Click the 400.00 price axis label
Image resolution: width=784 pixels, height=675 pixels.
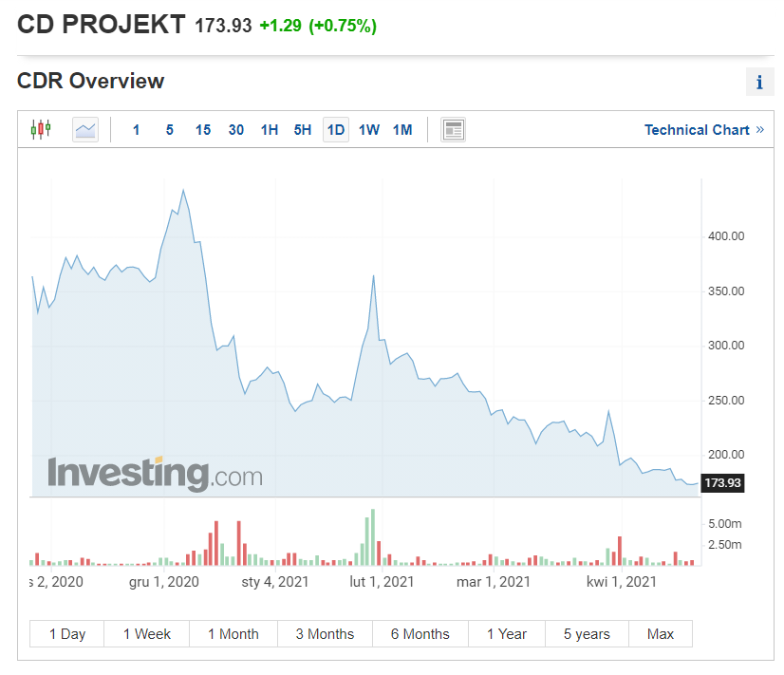[x=726, y=236]
